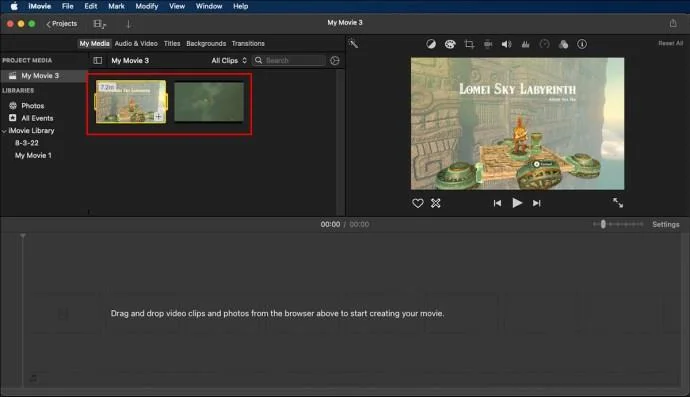Show clip information with the info icon
The height and width of the screenshot is (397, 690).
582,44
